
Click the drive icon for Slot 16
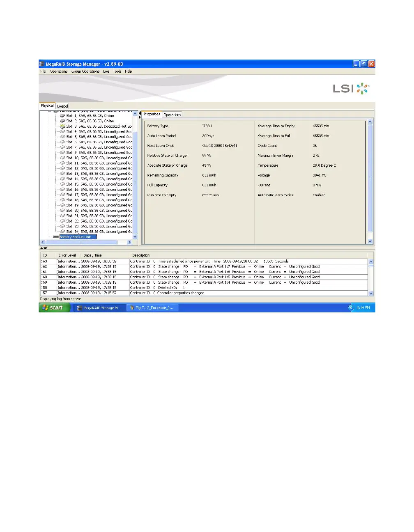click(x=62, y=190)
